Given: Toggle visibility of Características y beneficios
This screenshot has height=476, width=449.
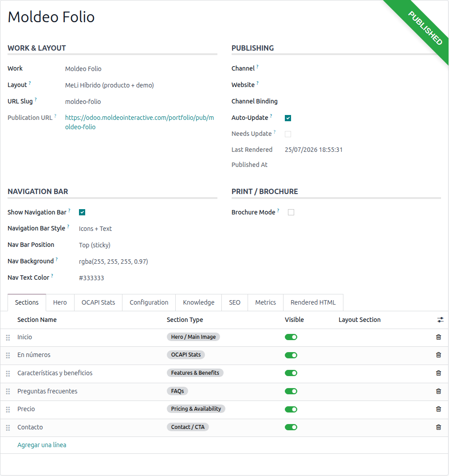Looking at the screenshot, I should point(291,373).
